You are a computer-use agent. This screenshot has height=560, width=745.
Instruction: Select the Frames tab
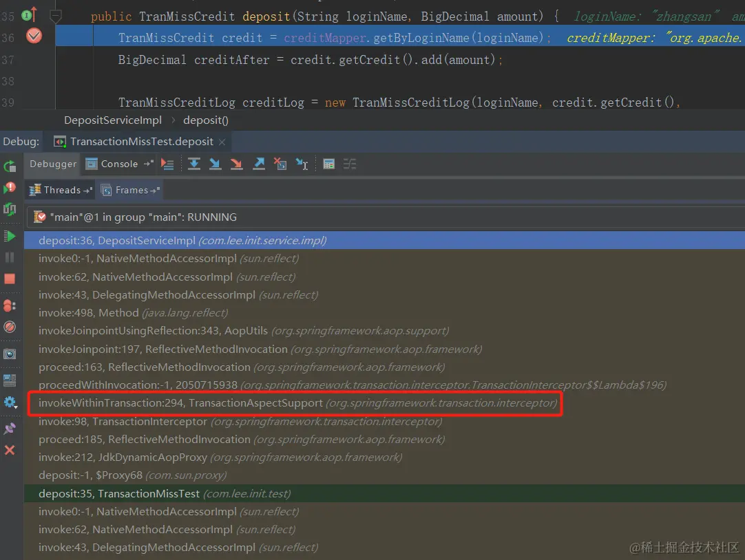click(x=131, y=191)
